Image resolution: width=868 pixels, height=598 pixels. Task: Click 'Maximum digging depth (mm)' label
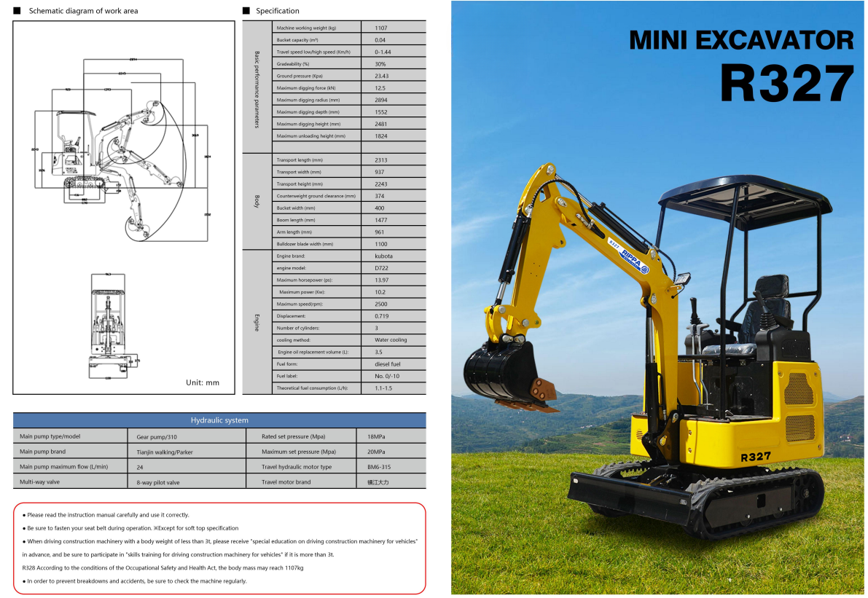pos(308,112)
